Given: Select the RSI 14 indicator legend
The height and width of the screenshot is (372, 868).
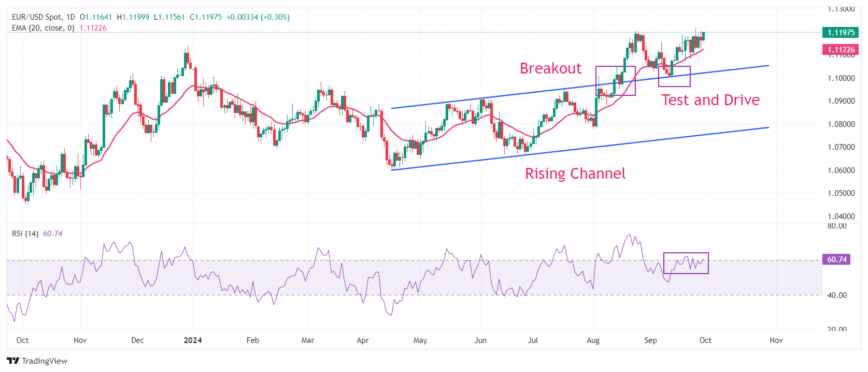Looking at the screenshot, I should pyautogui.click(x=25, y=234).
